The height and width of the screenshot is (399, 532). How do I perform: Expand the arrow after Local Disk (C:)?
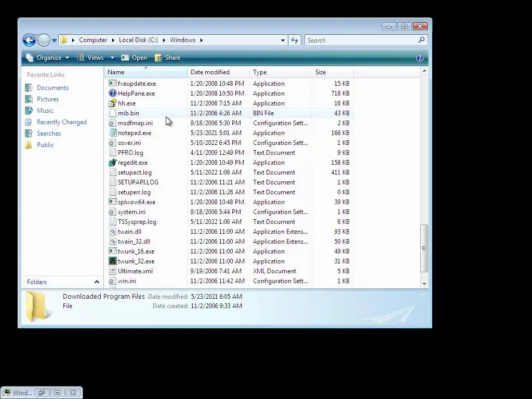(x=164, y=40)
